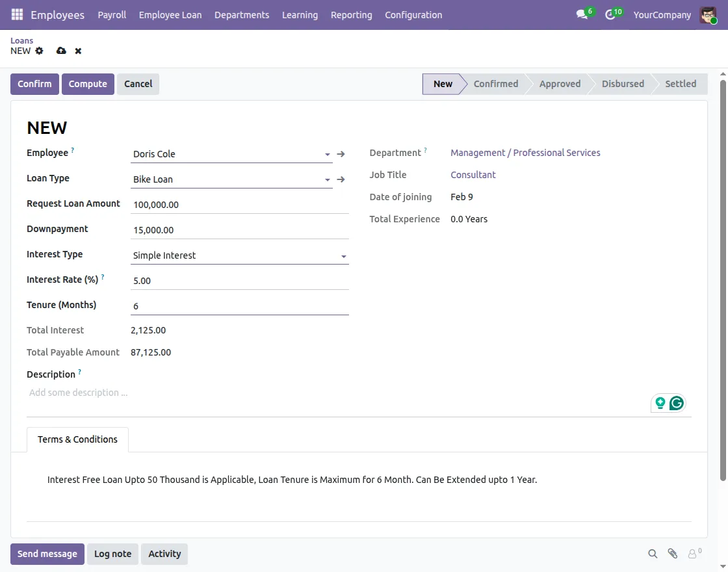Image resolution: width=728 pixels, height=572 pixels.
Task: Click the Confirm button
Action: 34,83
